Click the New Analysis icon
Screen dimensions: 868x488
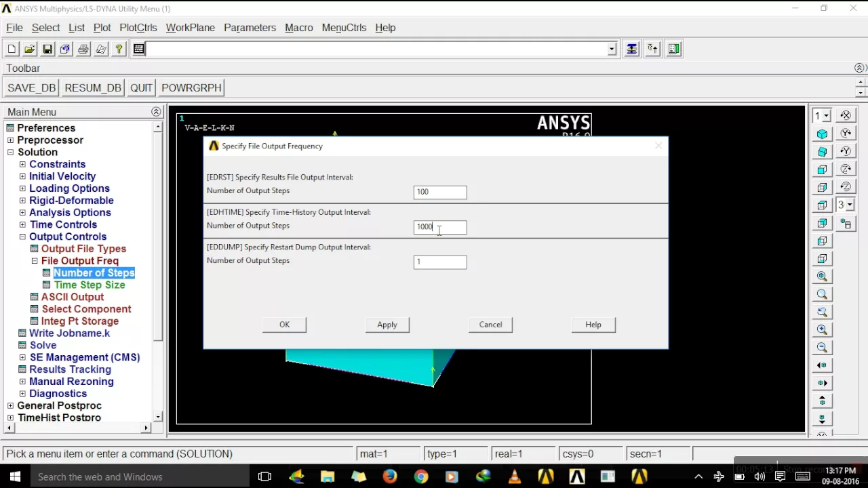click(x=12, y=49)
